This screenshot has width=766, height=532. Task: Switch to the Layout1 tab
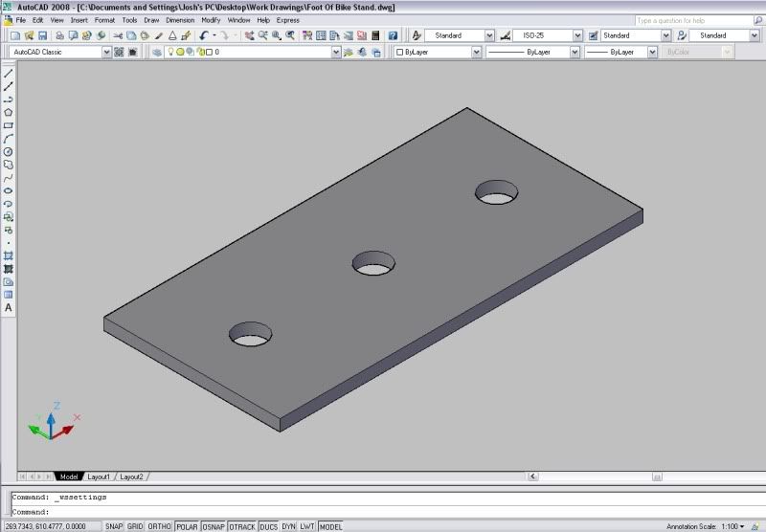99,477
